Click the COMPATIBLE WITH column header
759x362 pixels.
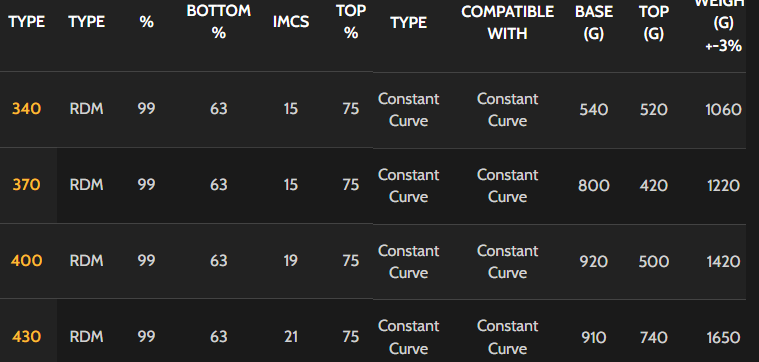pos(507,23)
